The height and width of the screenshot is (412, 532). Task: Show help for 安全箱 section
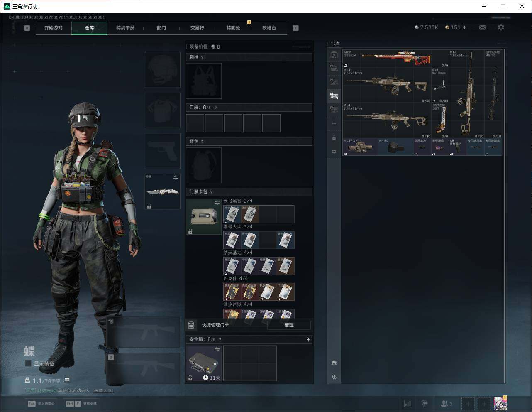click(x=220, y=339)
